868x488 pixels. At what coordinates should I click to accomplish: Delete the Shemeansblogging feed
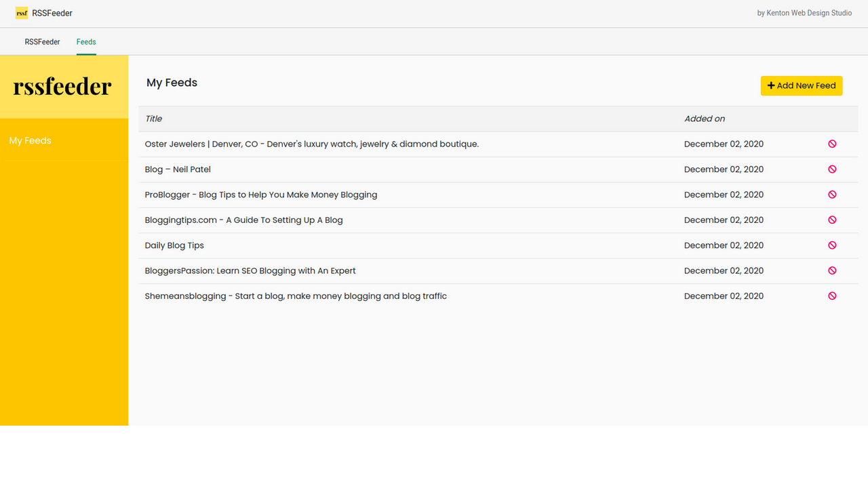coord(832,296)
